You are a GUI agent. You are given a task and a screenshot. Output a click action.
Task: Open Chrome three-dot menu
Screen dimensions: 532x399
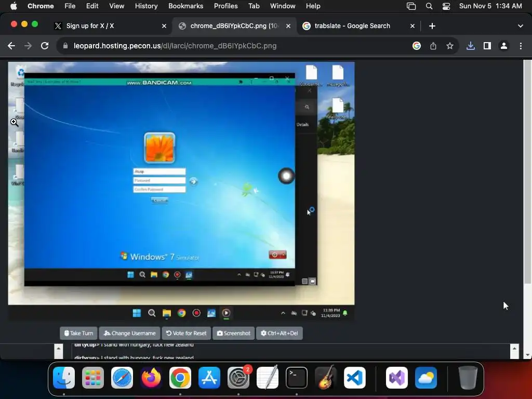pos(521,46)
